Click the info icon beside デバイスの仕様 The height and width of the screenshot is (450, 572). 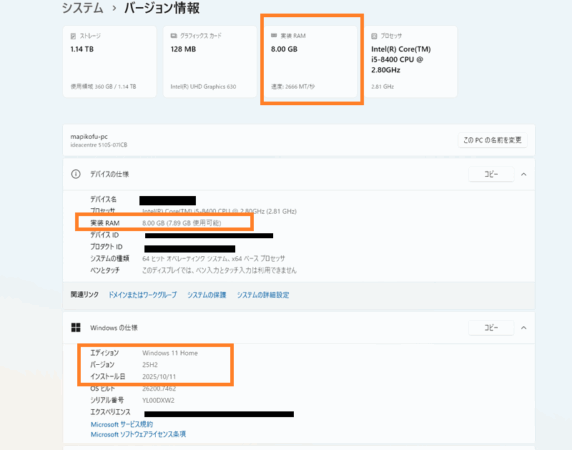(x=76, y=174)
